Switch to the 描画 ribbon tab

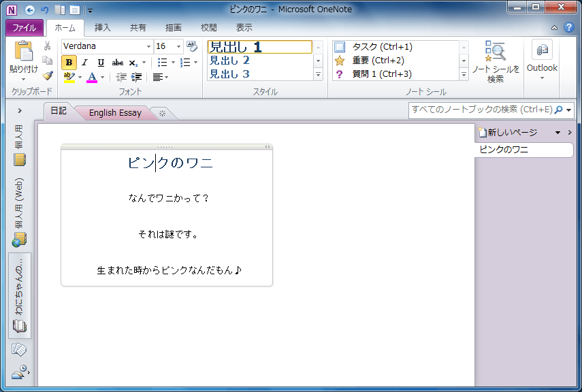click(174, 27)
